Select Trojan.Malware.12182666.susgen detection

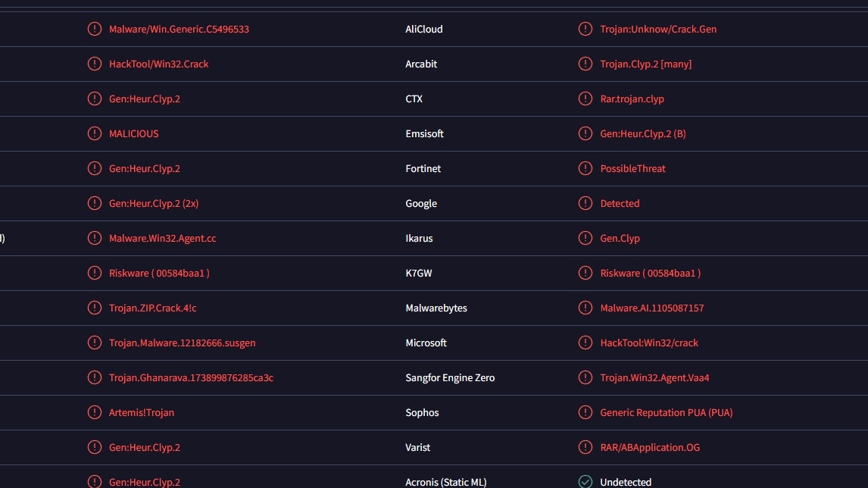pyautogui.click(x=182, y=343)
